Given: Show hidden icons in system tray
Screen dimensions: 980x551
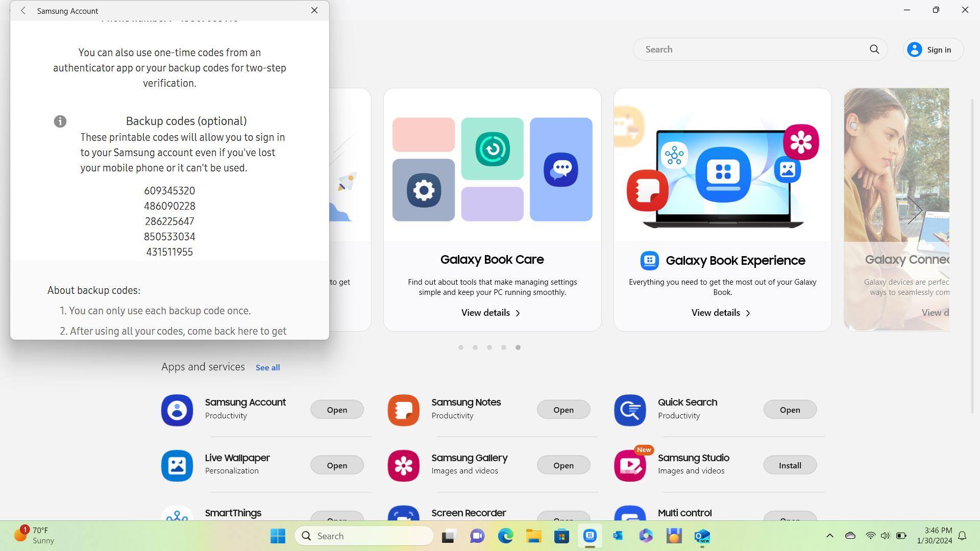Looking at the screenshot, I should (x=829, y=536).
